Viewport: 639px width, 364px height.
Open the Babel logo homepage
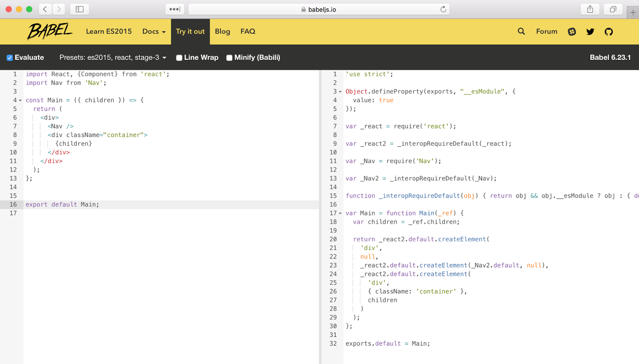pyautogui.click(x=50, y=31)
